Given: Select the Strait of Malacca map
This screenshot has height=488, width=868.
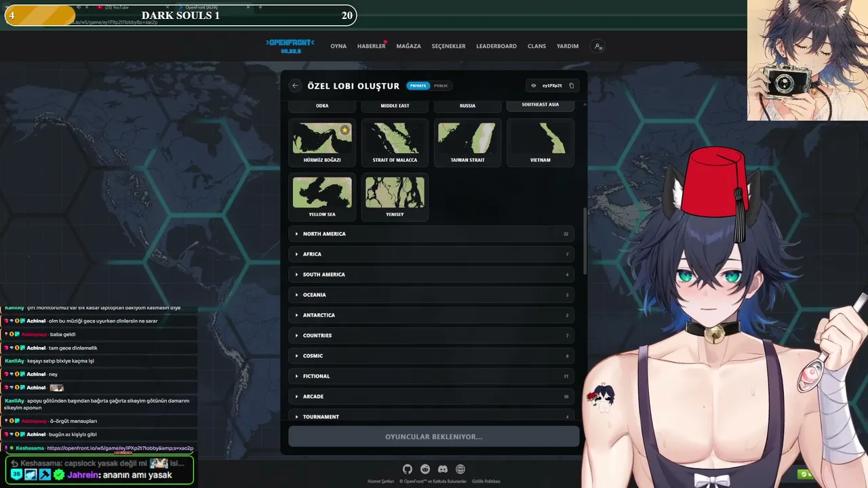Looking at the screenshot, I should click(x=395, y=142).
